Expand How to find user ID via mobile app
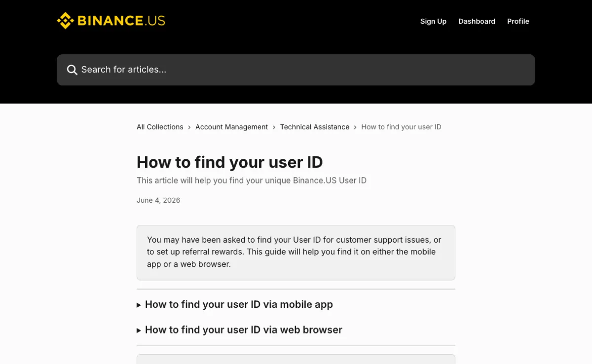The height and width of the screenshot is (364, 592). [x=235, y=304]
